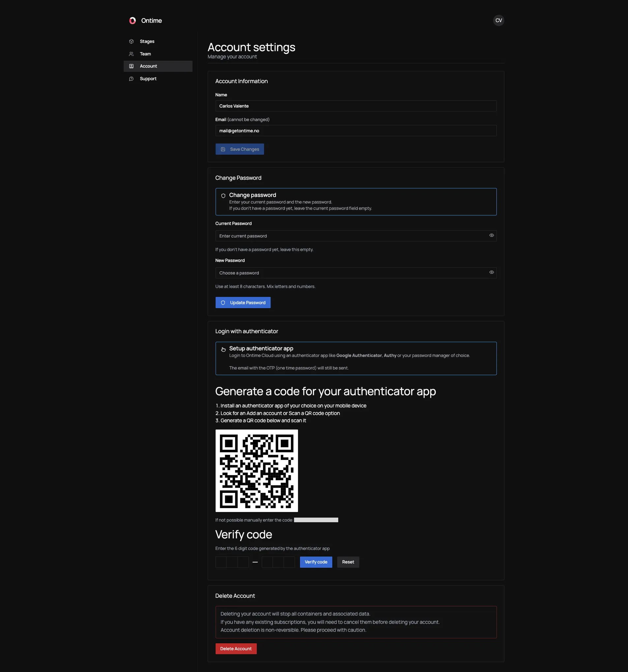Screen dimensions: 628x672
Task: Open the Support section from the sidebar
Action: [x=148, y=79]
